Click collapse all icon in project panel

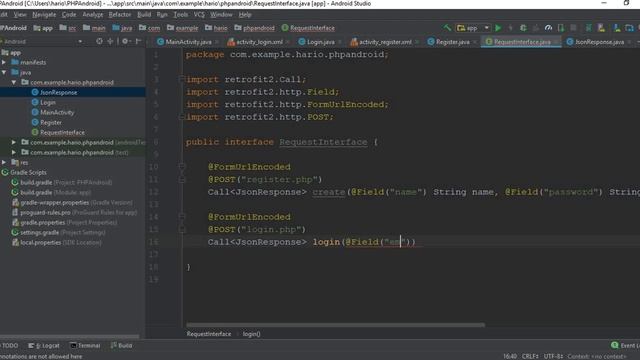(111, 41)
